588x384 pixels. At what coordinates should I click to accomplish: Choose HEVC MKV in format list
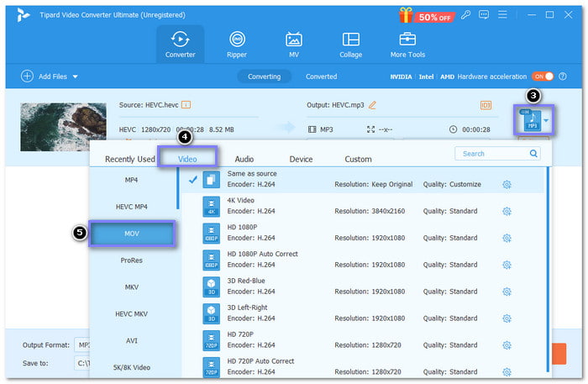coord(132,314)
